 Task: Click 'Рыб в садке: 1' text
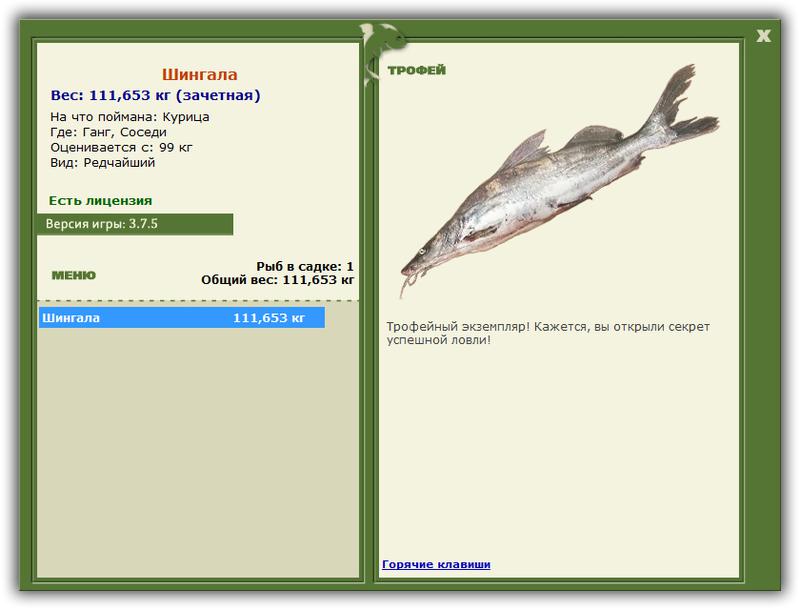pos(305,266)
